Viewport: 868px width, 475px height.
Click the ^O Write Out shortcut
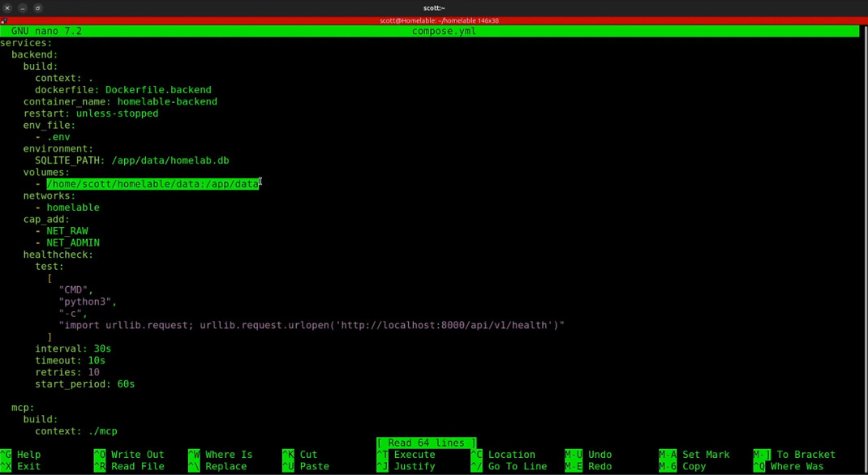tap(129, 455)
